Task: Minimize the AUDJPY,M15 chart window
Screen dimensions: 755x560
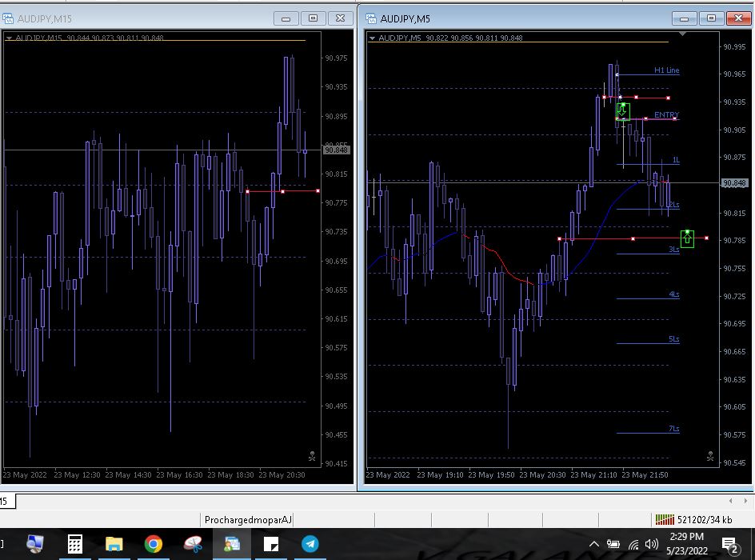Action: click(286, 18)
